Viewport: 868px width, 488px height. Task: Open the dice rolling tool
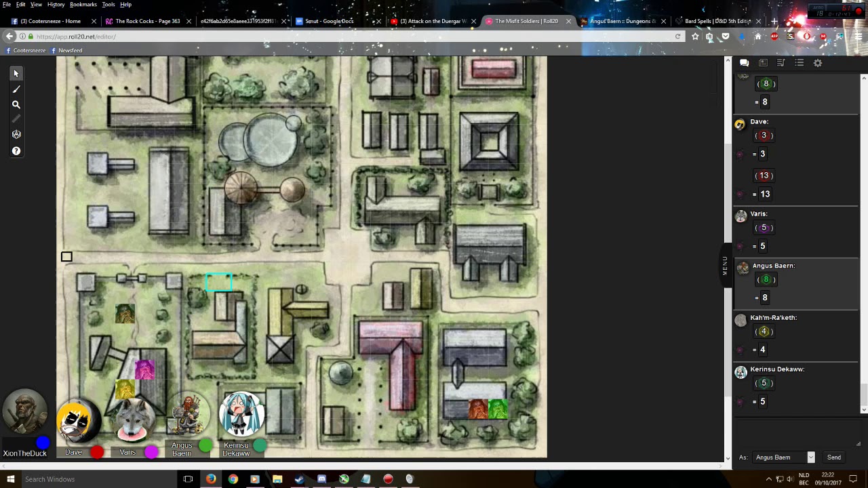[16, 135]
